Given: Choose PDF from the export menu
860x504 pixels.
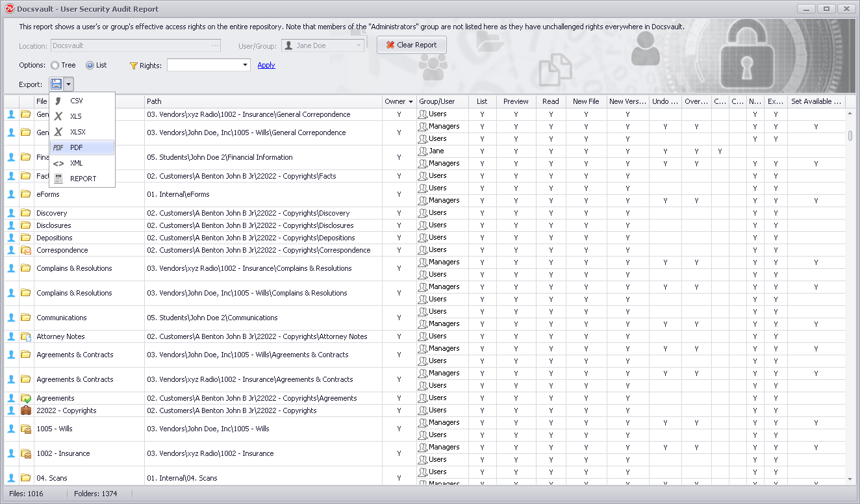Looking at the screenshot, I should pos(81,147).
